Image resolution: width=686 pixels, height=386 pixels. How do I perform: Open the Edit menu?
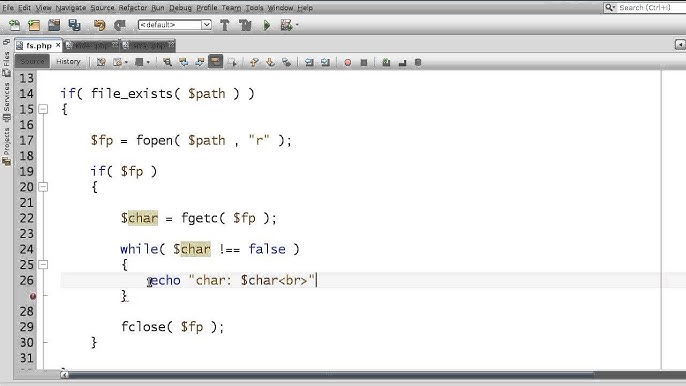pyautogui.click(x=24, y=8)
